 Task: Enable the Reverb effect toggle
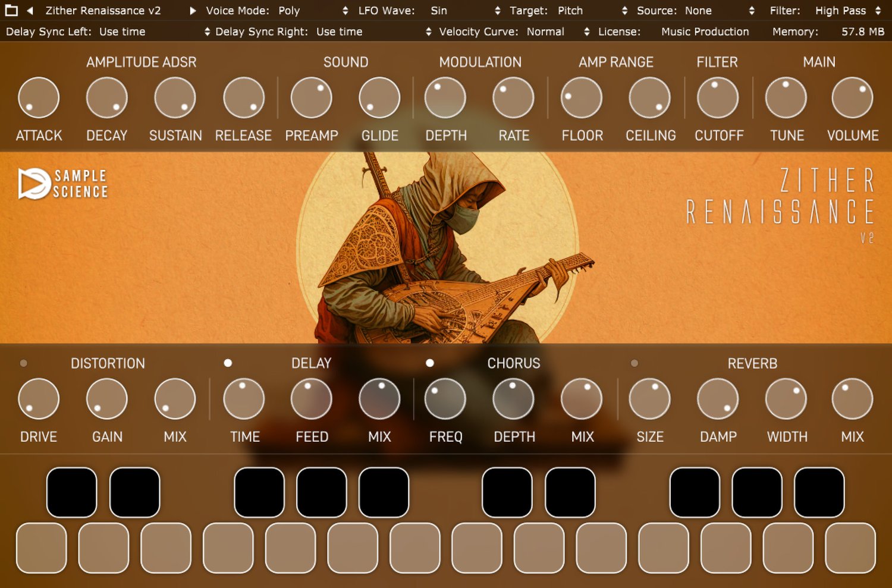point(635,363)
